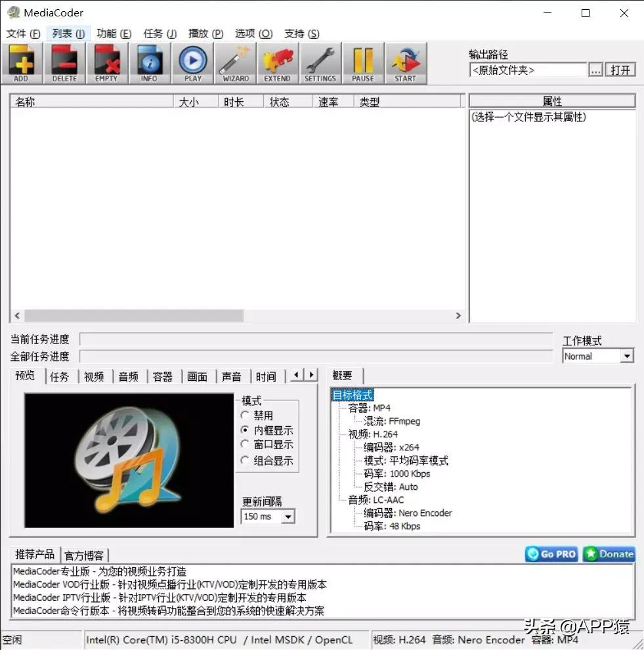Viewport: 644px width, 650px height.
Task: Switch to the 容器 tab
Action: click(x=163, y=377)
